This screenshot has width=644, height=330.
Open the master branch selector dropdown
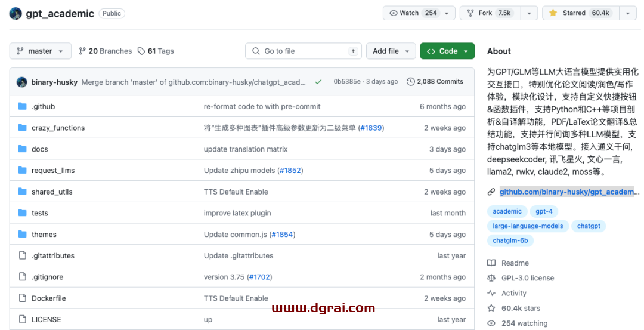[41, 51]
